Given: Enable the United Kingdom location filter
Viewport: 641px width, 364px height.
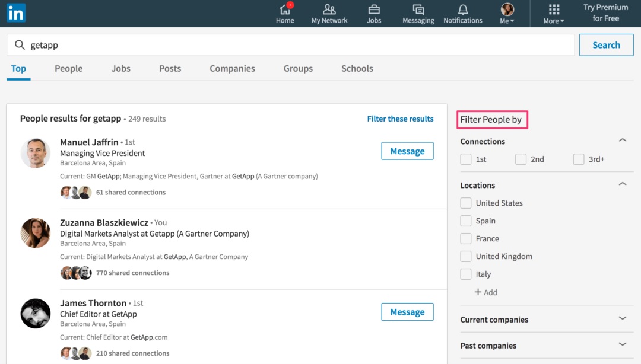Looking at the screenshot, I should pos(466,256).
